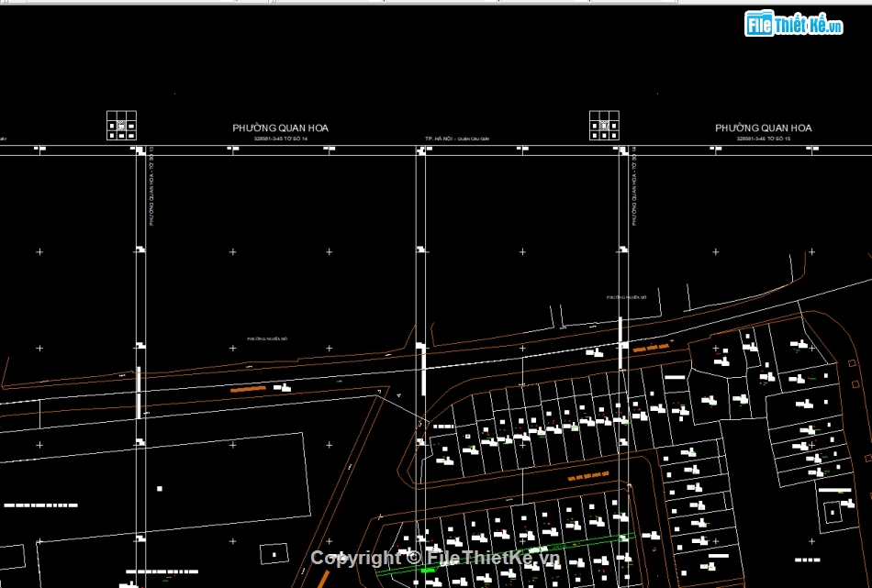This screenshot has height=588, width=872.
Task: Select the PHƯỜNG QUAN HOA title above TỜ SỐ 14
Action: 280,128
